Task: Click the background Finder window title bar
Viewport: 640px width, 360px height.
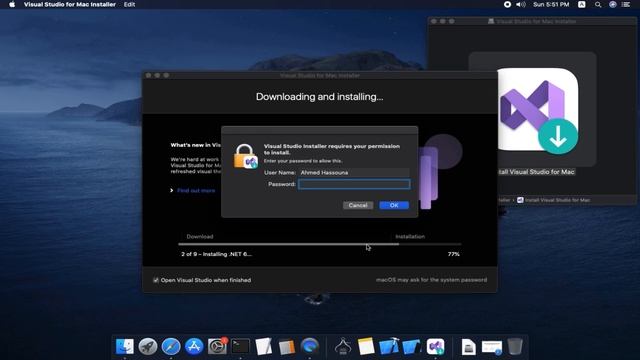Action: coord(532,21)
